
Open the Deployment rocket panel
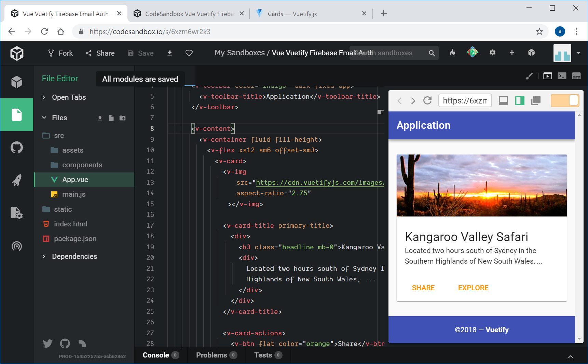[x=17, y=180]
